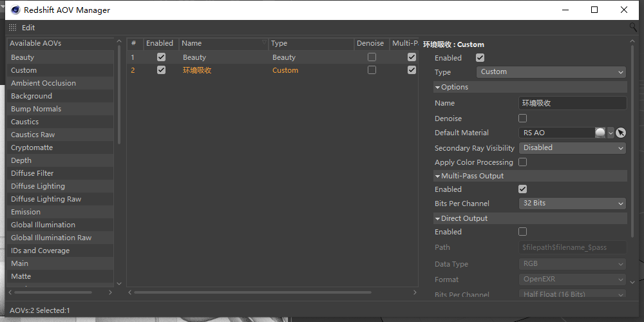
Task: Toggle Multi-Pass Output Enabled checkbox
Action: coord(522,189)
